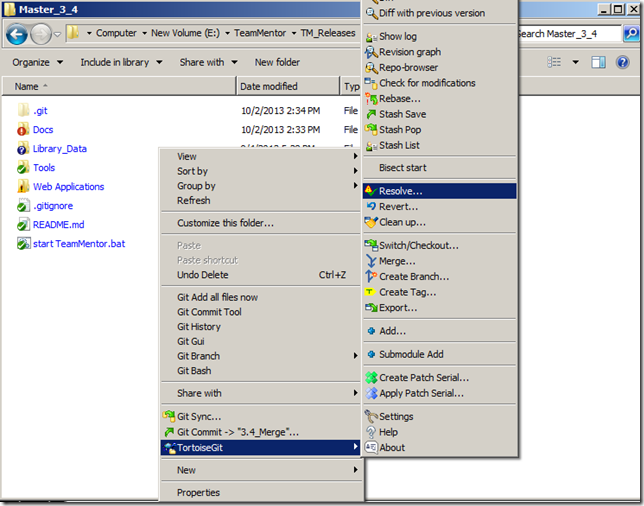Image resolution: width=644 pixels, height=506 pixels.
Task: Select the README.md file
Action: click(58, 225)
